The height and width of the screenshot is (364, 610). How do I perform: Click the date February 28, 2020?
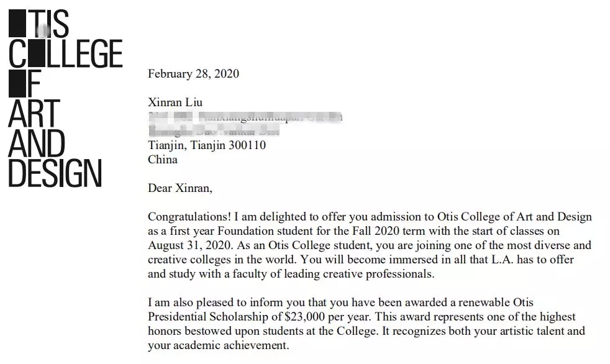pos(193,74)
